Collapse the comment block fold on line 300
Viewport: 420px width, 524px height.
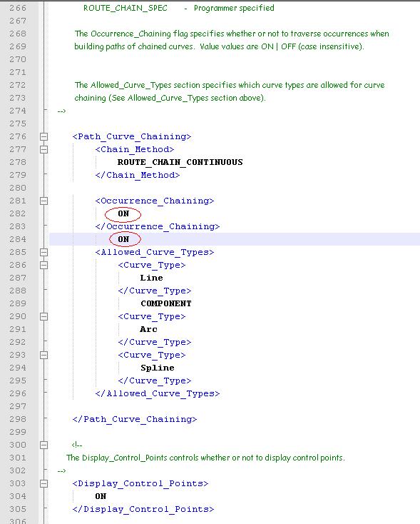point(43,445)
